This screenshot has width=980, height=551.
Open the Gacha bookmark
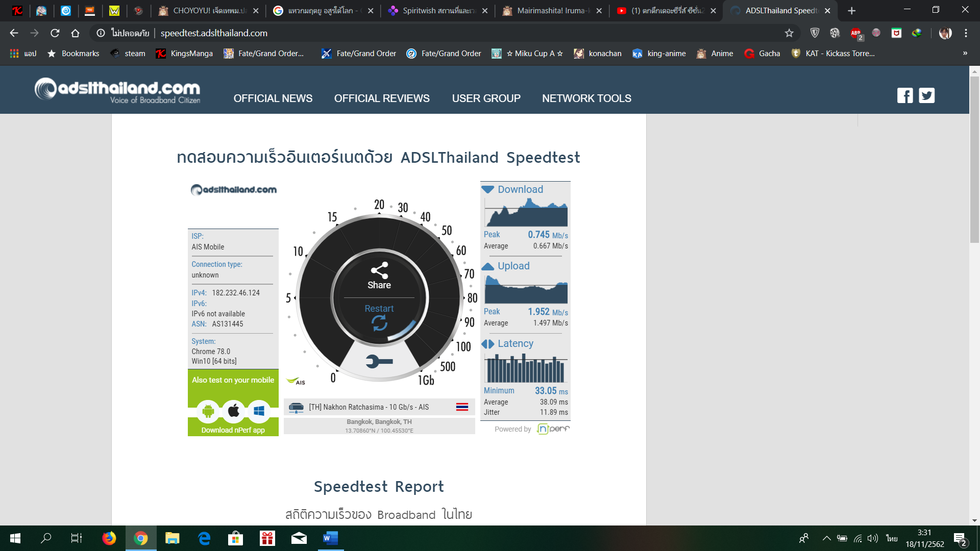coord(762,53)
